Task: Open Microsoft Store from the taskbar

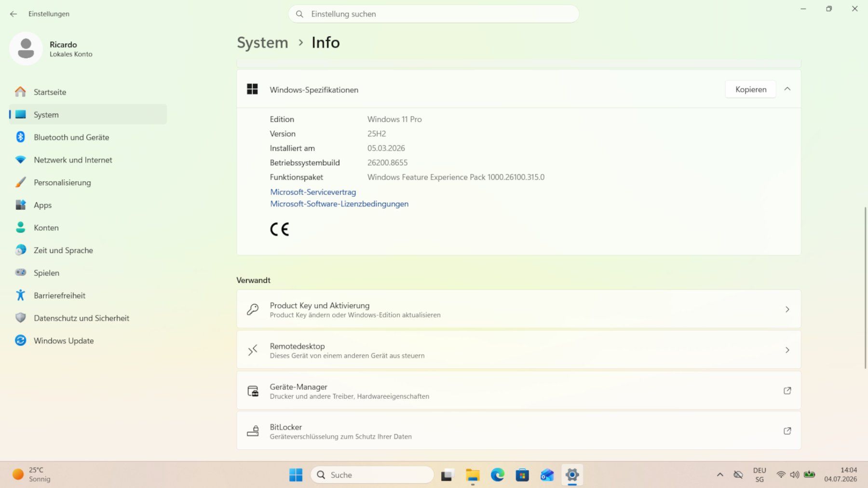Action: point(522,475)
